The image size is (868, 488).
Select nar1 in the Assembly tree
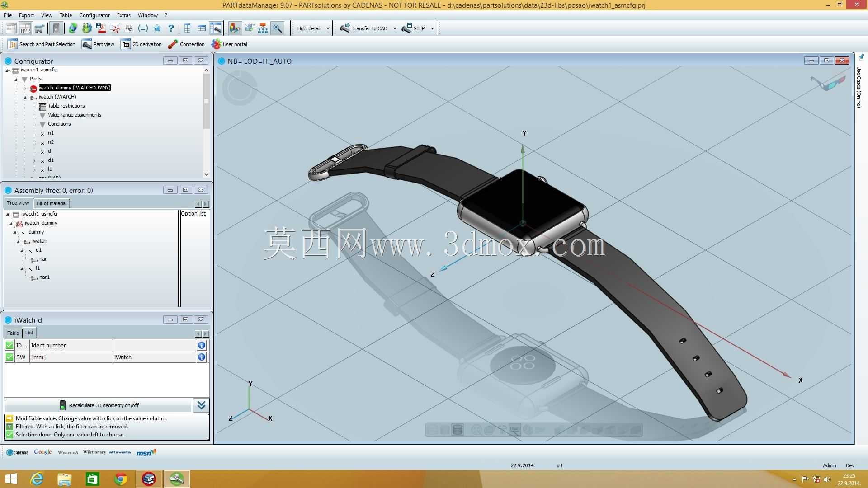tap(44, 277)
